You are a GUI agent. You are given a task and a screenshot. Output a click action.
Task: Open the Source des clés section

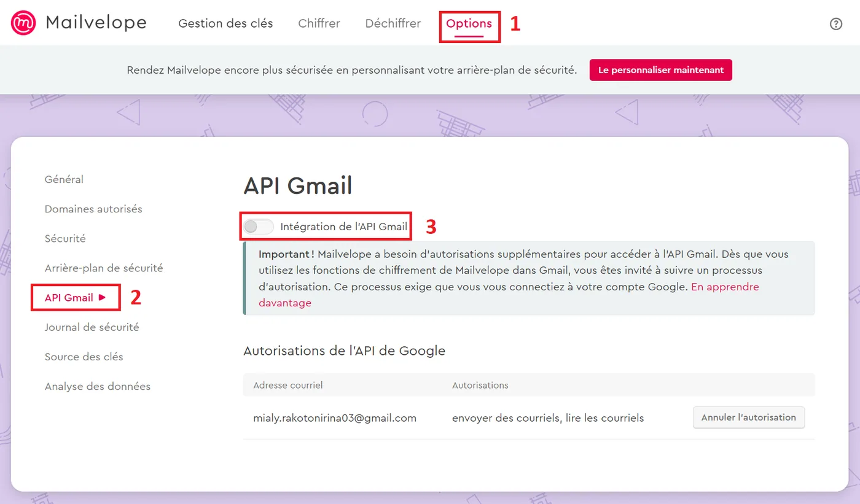pos(84,357)
